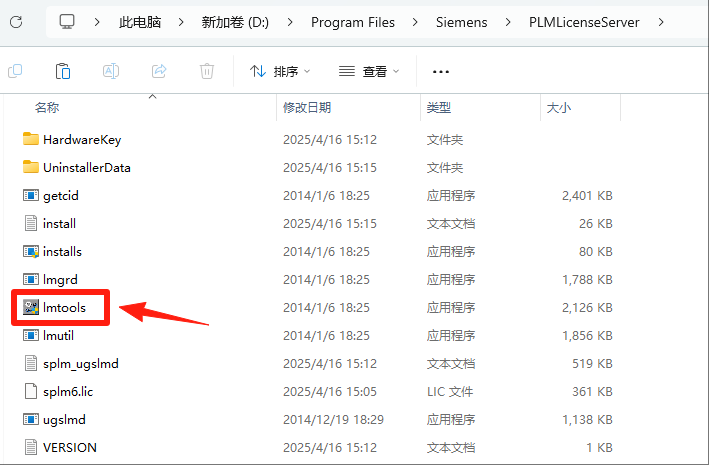
Task: Expand chevron after 新加卷 (D:) breadcrumb
Action: (x=290, y=22)
